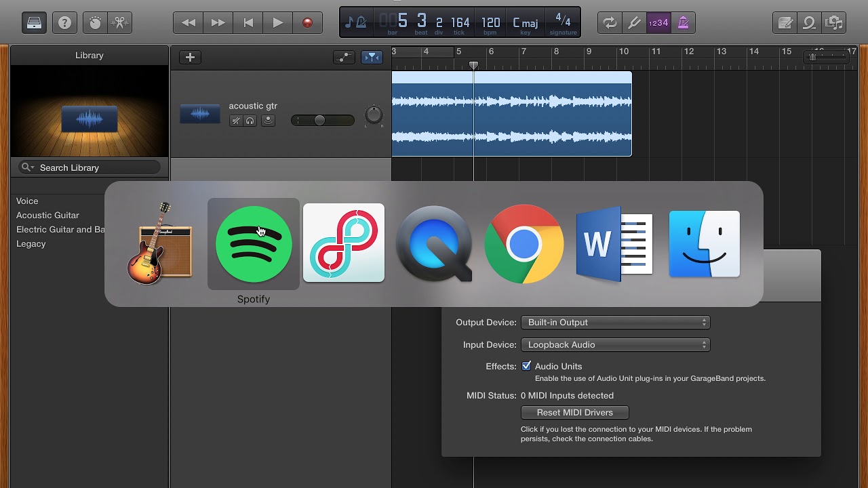Add a new track with plus button
868x488 pixels.
pos(190,58)
